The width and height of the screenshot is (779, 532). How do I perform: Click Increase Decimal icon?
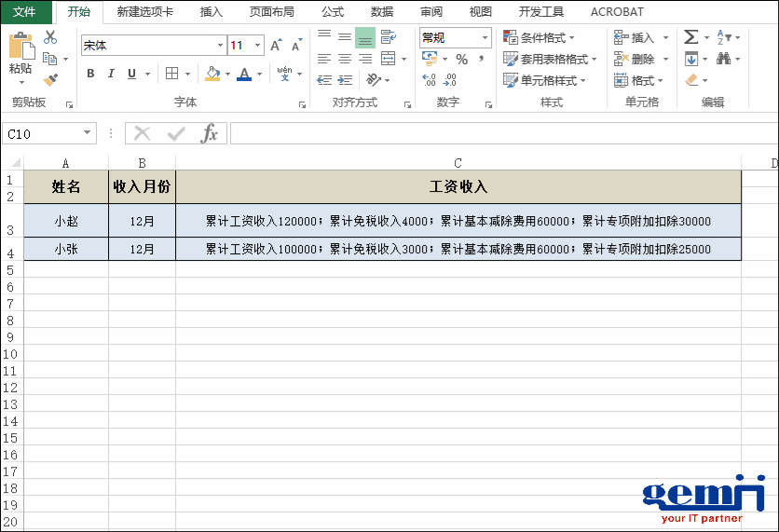(x=429, y=80)
